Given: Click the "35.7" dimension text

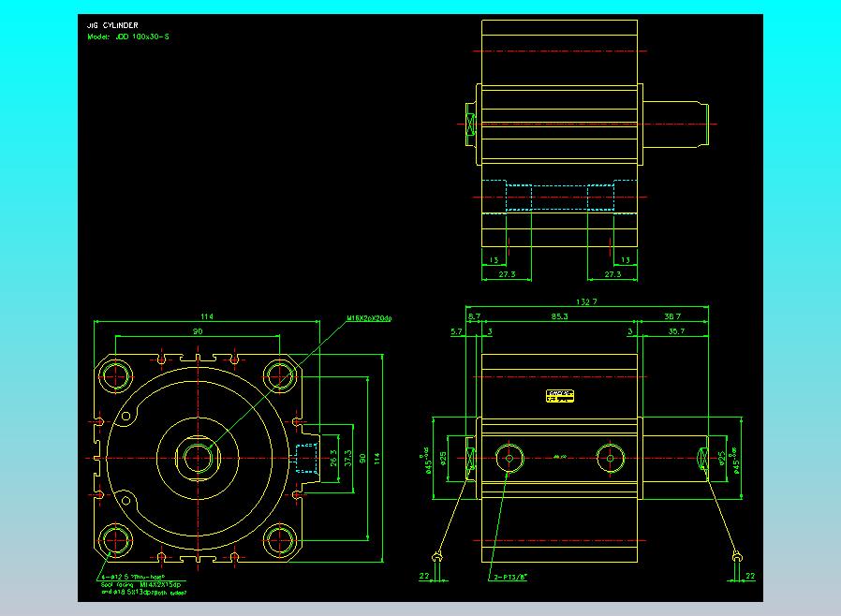Looking at the screenshot, I should coord(676,331).
